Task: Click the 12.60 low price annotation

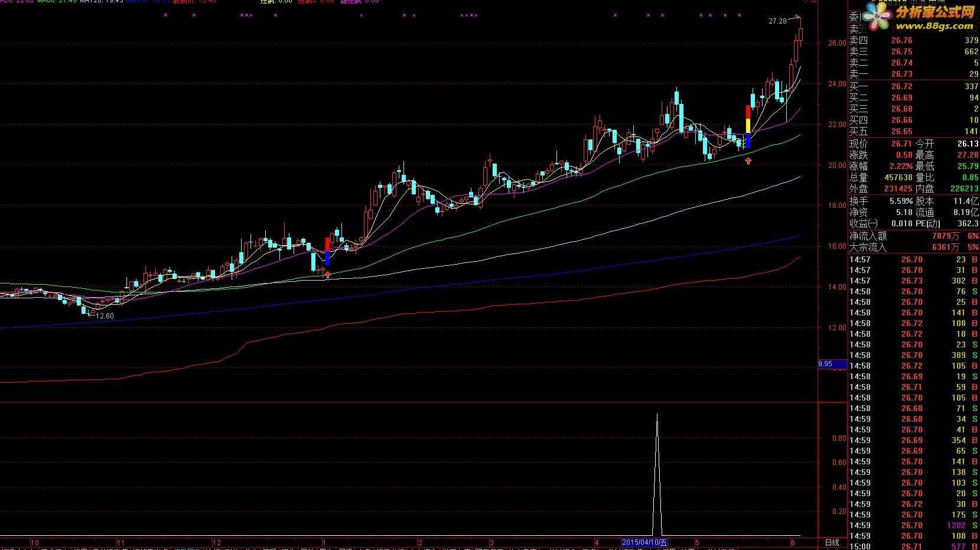Action: (x=105, y=316)
